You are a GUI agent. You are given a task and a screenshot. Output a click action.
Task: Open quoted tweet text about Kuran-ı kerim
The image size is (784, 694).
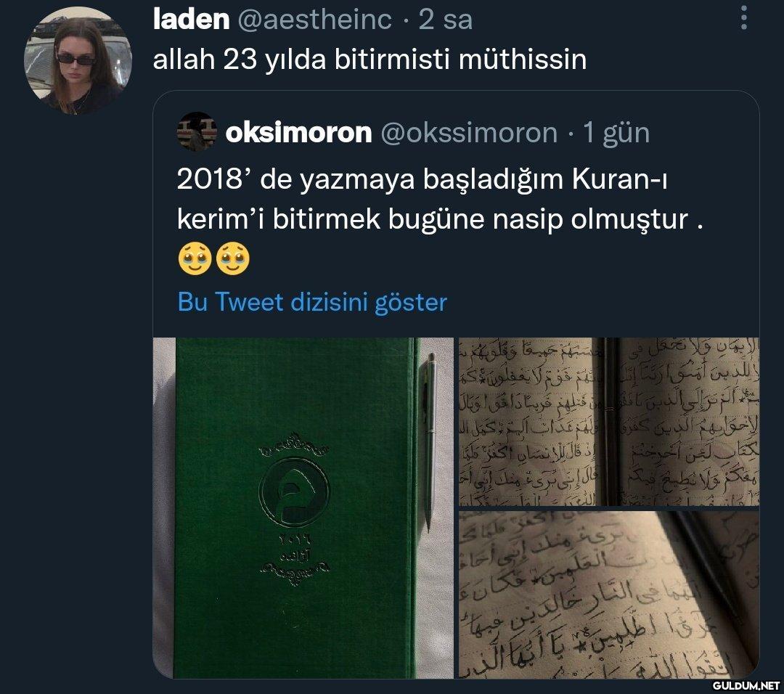tap(440, 199)
